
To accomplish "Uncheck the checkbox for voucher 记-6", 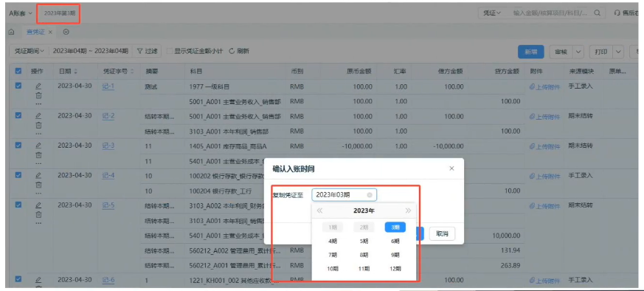I will [18, 279].
